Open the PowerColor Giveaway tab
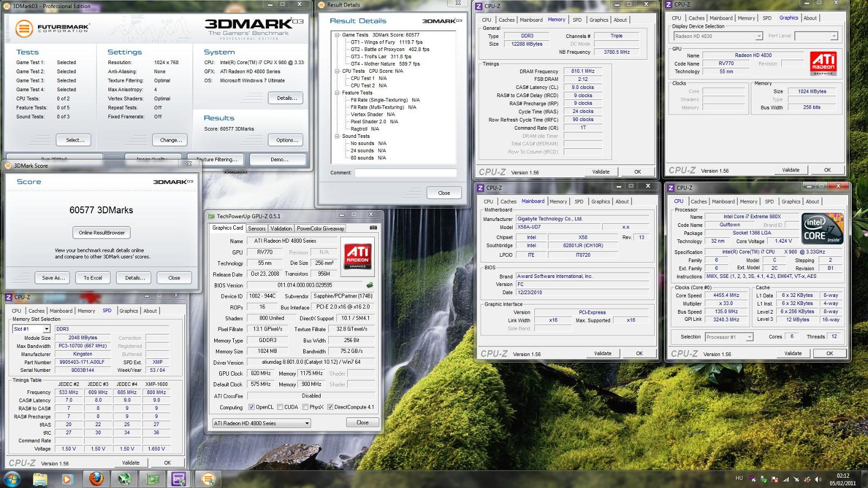 click(x=321, y=229)
